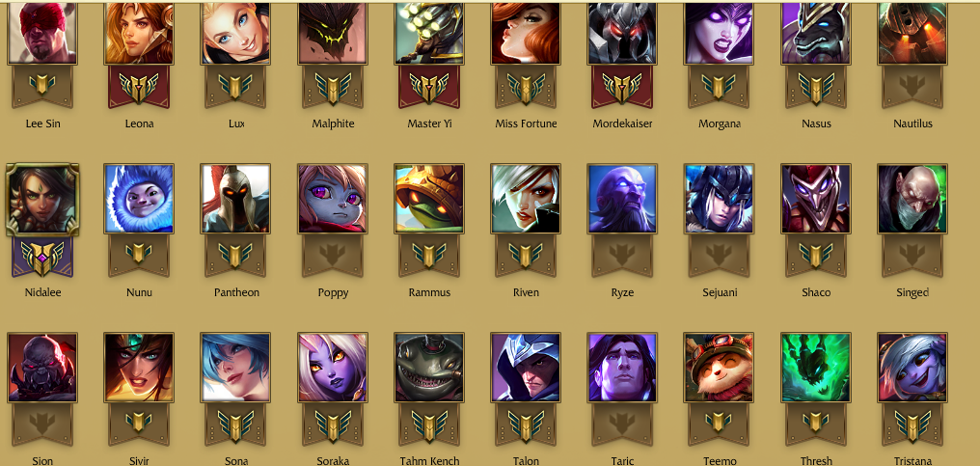Click the Sejuani name label
980x466 pixels.
pos(720,292)
